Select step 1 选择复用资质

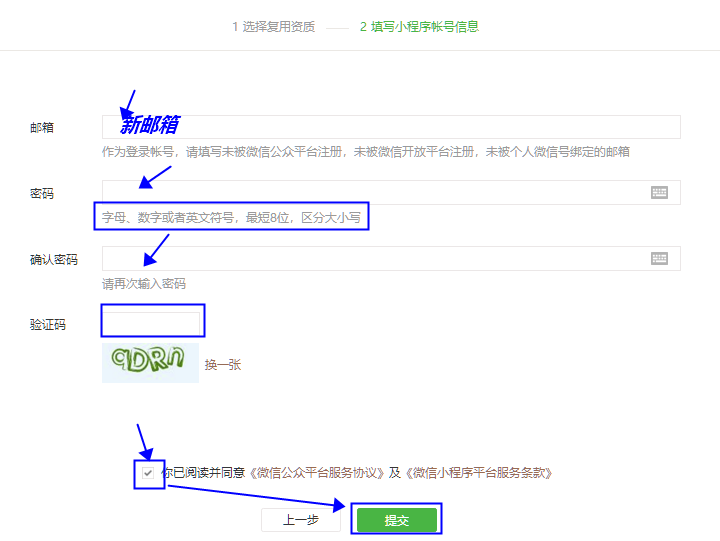tap(274, 27)
